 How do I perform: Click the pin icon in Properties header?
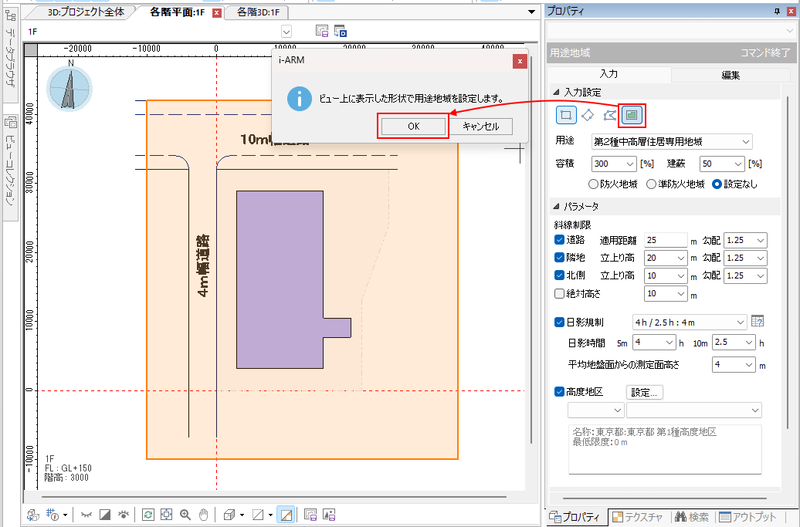(777, 11)
